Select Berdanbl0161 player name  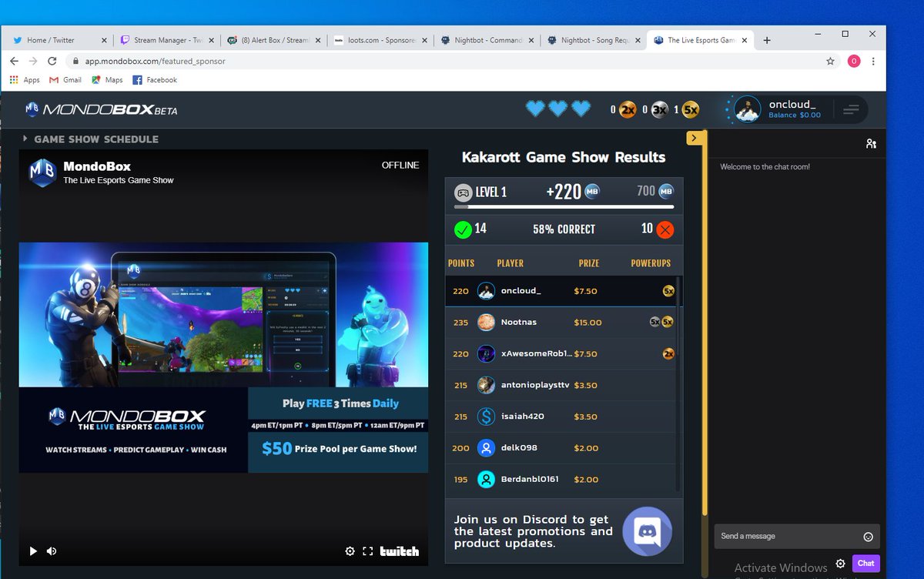tap(530, 480)
